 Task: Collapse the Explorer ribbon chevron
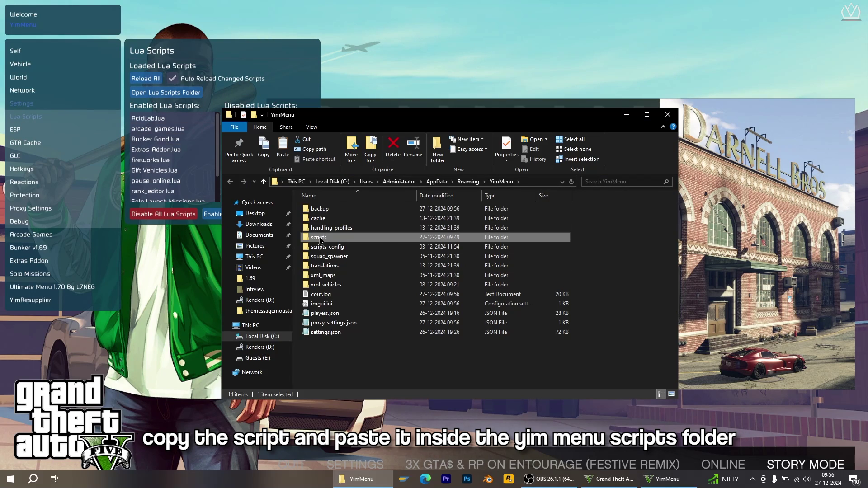point(663,127)
